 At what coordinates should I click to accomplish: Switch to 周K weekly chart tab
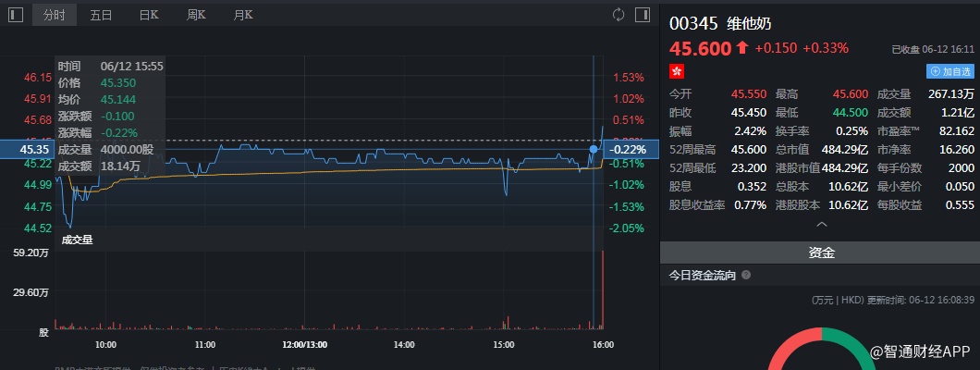coord(196,15)
